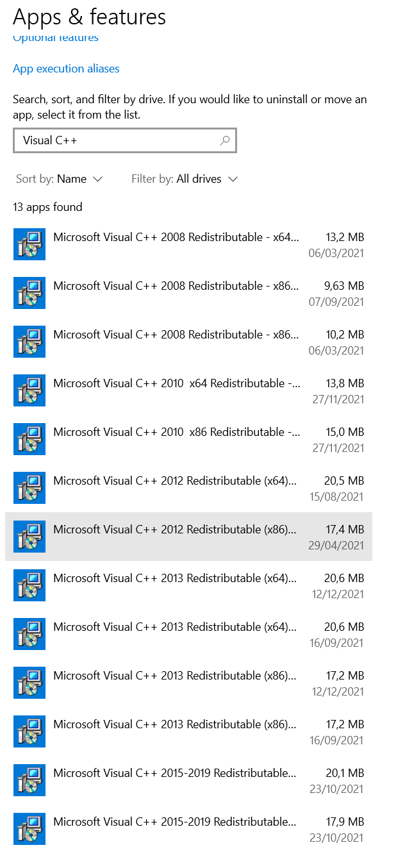Click the Visual C++ 2010 x64 Redistributable icon
396x868 pixels.
click(x=29, y=390)
